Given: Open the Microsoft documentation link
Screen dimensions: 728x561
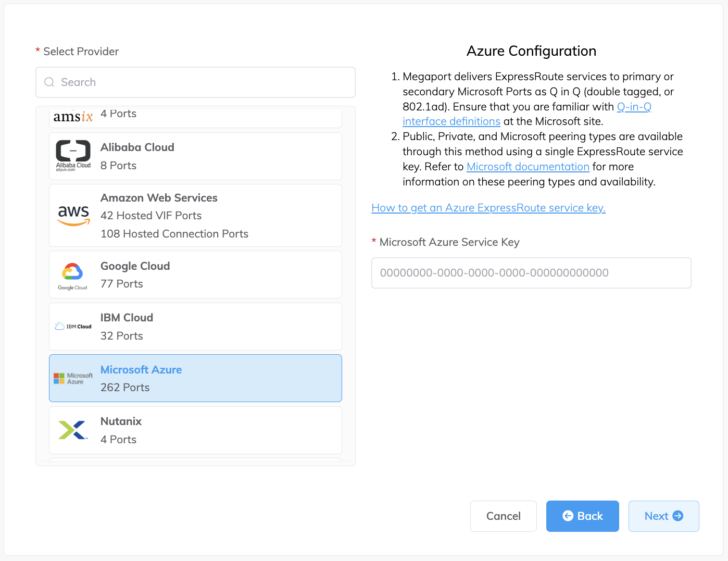Looking at the screenshot, I should [x=528, y=167].
